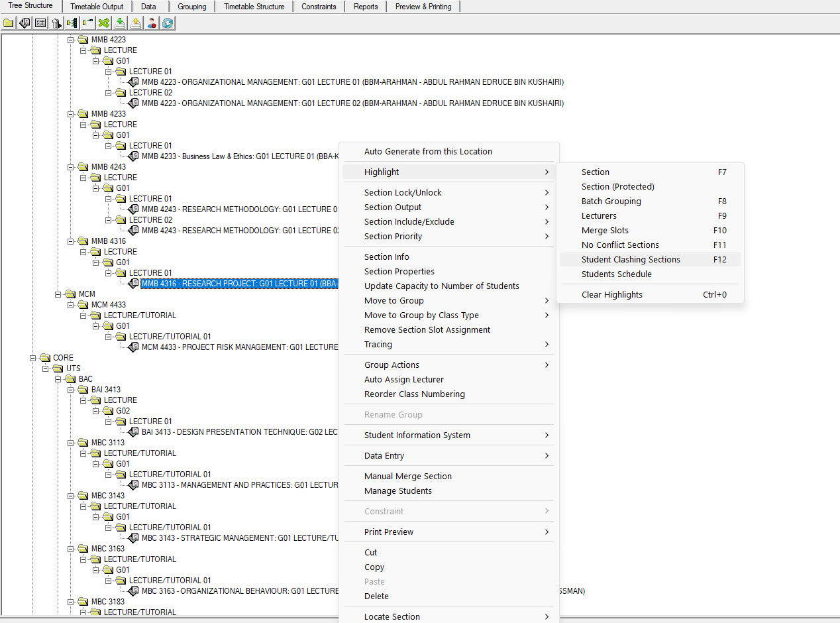Collapse the MCM parent node
This screenshot has width=840, height=623.
click(58, 294)
